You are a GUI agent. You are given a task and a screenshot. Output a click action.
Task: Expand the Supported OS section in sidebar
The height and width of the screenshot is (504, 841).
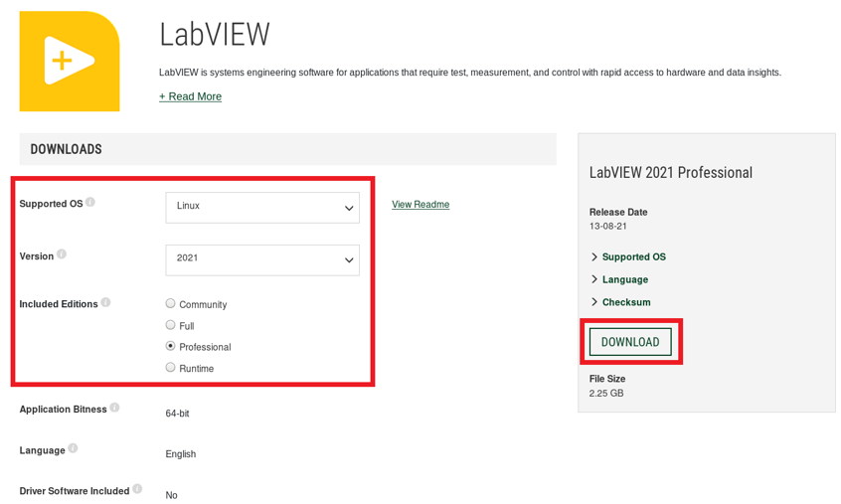628,256
